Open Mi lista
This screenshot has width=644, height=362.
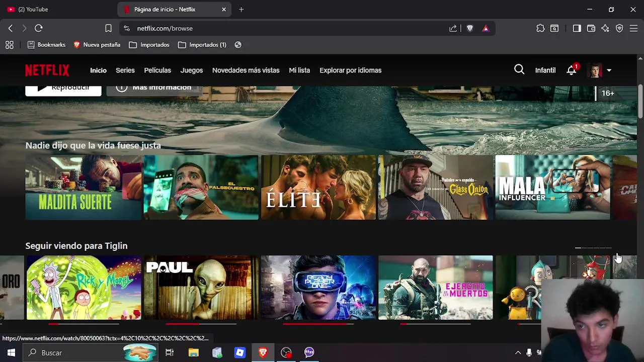[x=299, y=70]
